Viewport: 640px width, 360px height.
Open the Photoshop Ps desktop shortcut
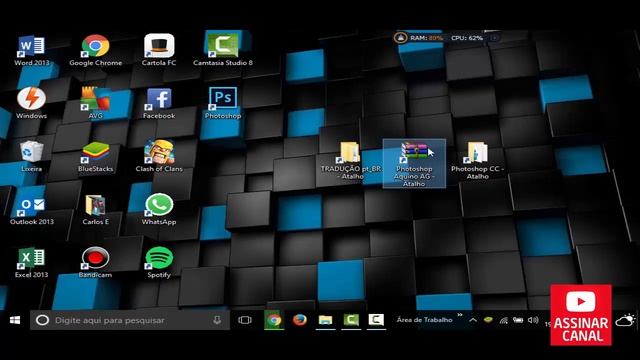point(223,103)
